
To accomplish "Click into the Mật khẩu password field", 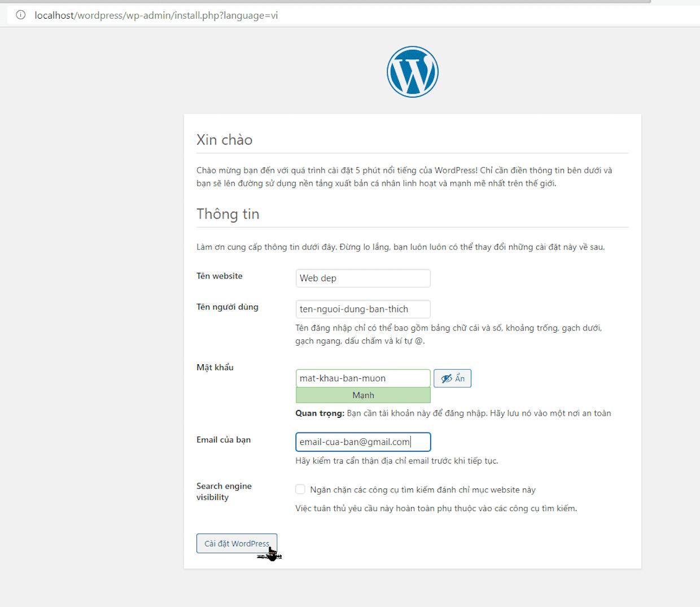I will pyautogui.click(x=363, y=378).
